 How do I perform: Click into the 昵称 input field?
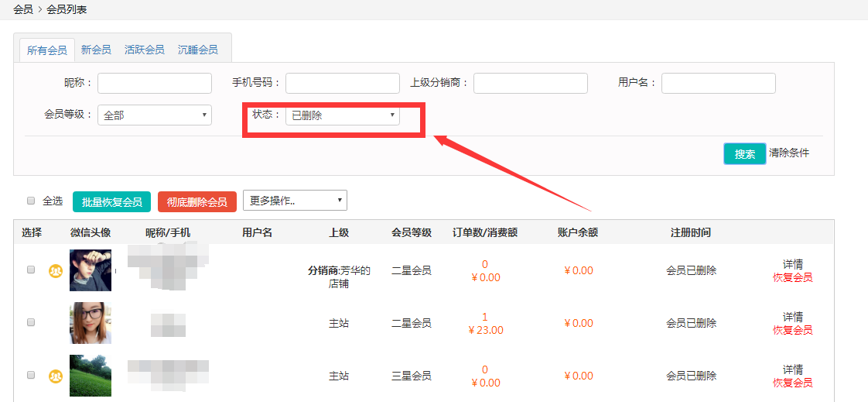(155, 83)
